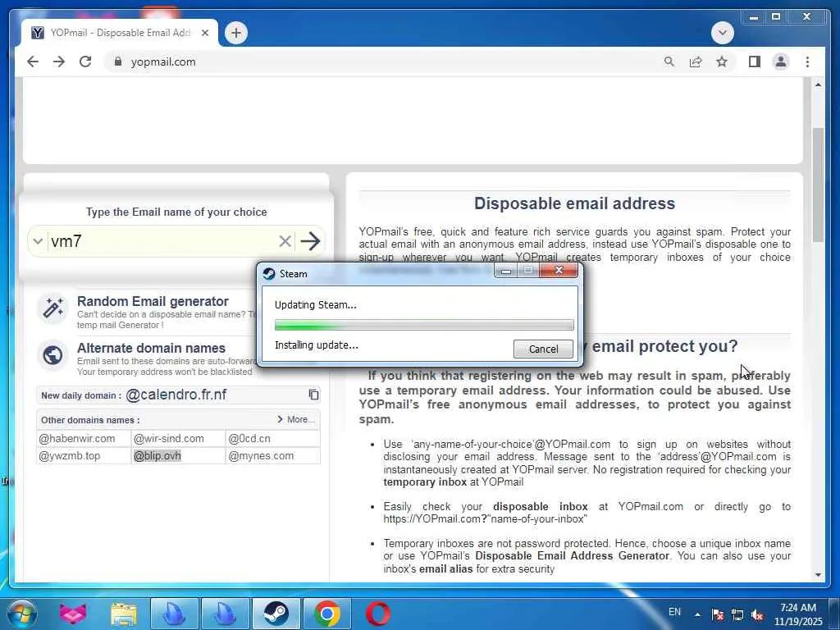The width and height of the screenshot is (840, 630).
Task: Select the @blip.ovh domain
Action: point(157,456)
